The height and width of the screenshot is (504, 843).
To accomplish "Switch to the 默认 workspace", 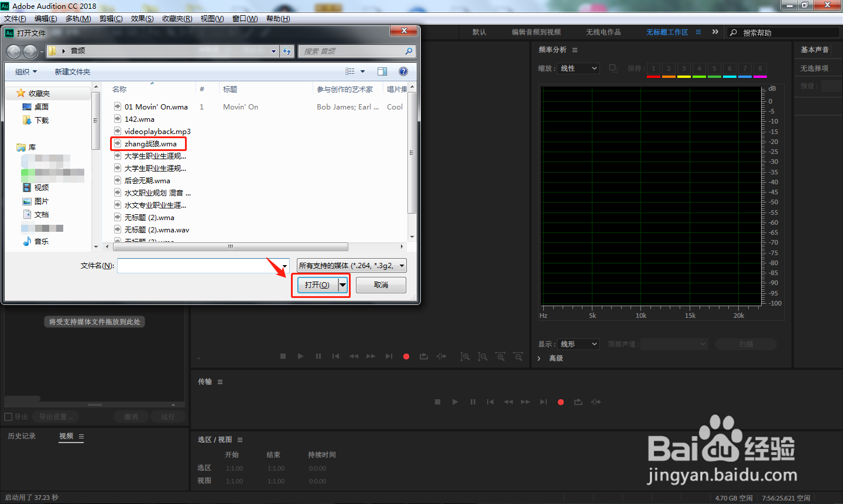I will (479, 32).
